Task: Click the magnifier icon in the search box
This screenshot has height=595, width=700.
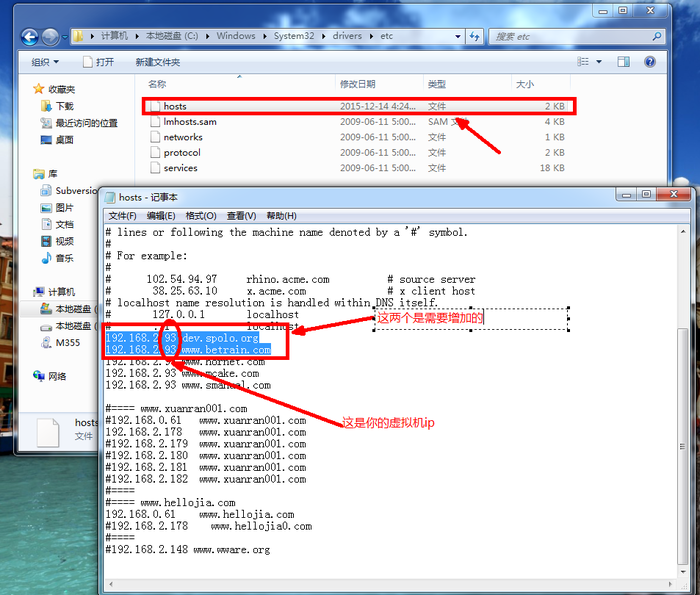Action: pos(656,37)
